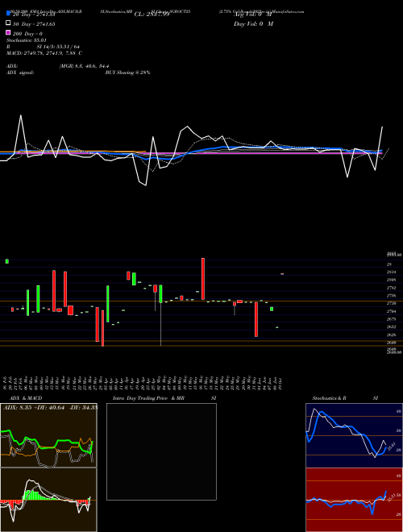Viewport: 403px width, 532px height.
Task: Click the 'ADX: 8.35 +DY: 40.64 -DY: 34.35' readout
Action: [50, 407]
